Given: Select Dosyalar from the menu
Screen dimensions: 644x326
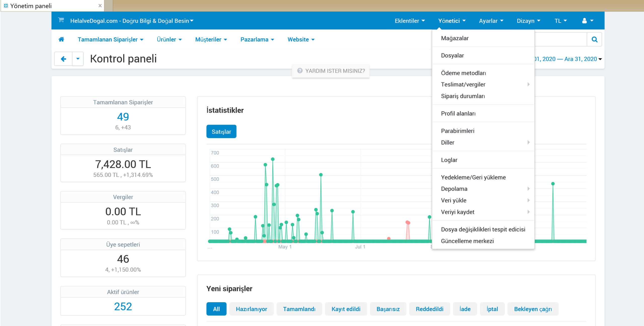Looking at the screenshot, I should [x=483, y=55].
